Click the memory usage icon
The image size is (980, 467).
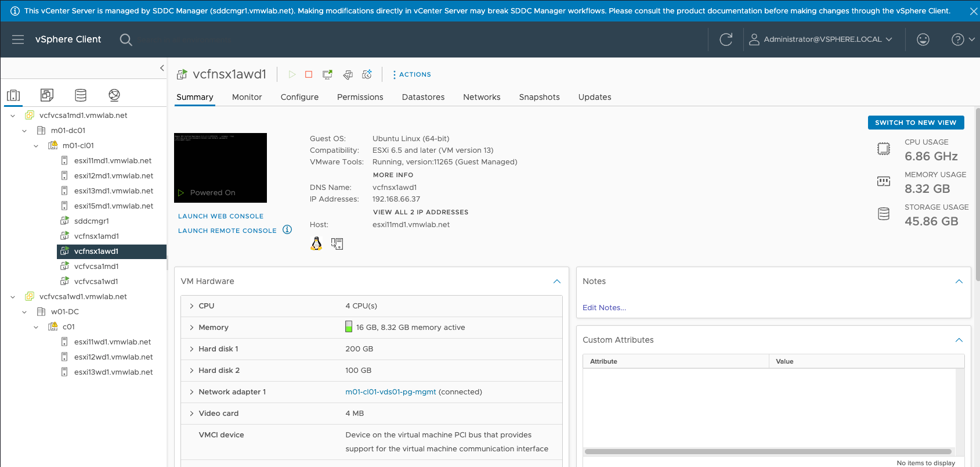point(884,181)
